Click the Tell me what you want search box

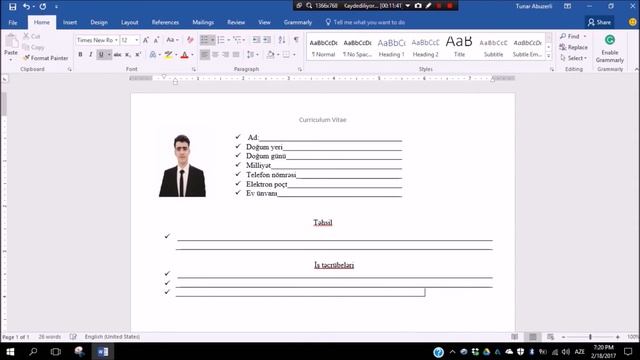[365, 22]
